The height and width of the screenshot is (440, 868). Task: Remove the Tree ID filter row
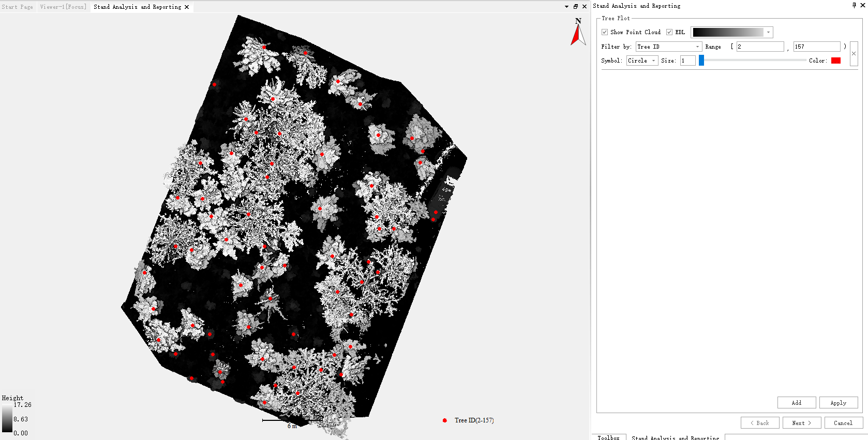[854, 53]
